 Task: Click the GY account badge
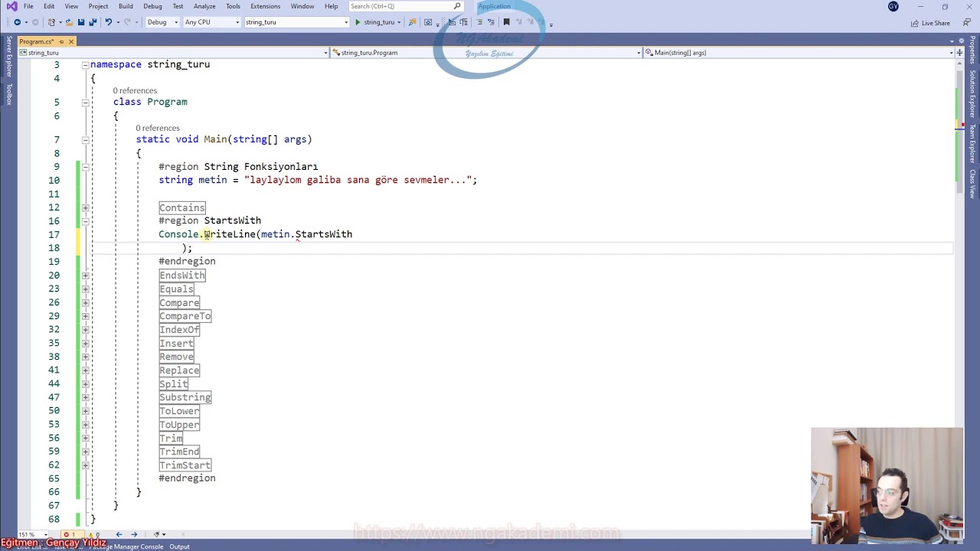point(893,6)
